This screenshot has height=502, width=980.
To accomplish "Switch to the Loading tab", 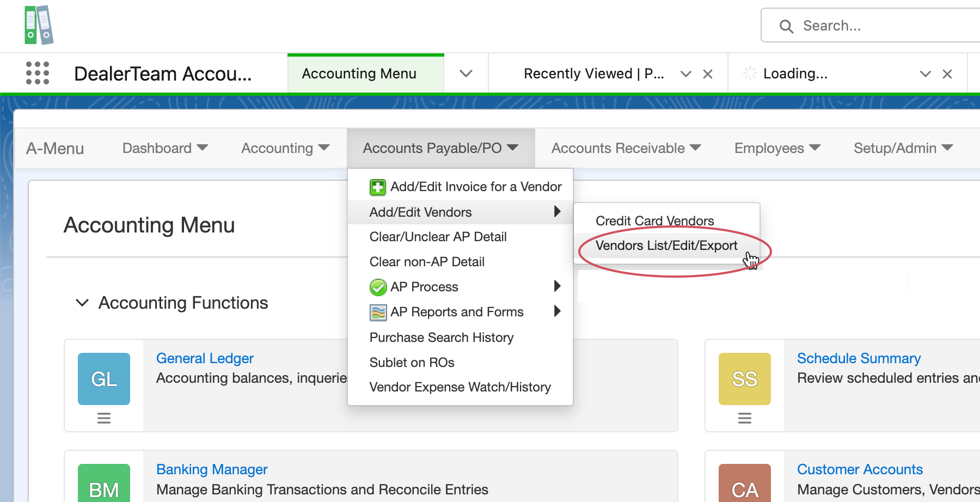I will pos(795,74).
